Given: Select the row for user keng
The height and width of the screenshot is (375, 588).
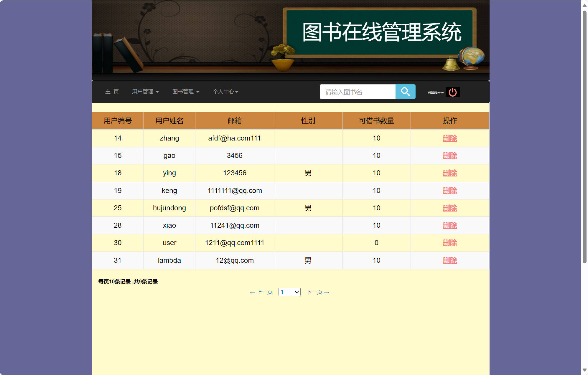Looking at the screenshot, I should (x=235, y=191).
